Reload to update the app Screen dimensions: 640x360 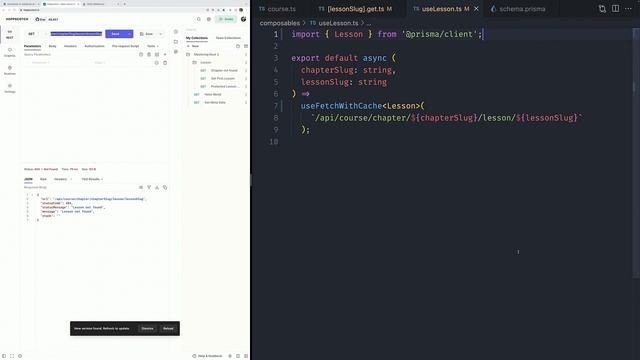click(168, 329)
